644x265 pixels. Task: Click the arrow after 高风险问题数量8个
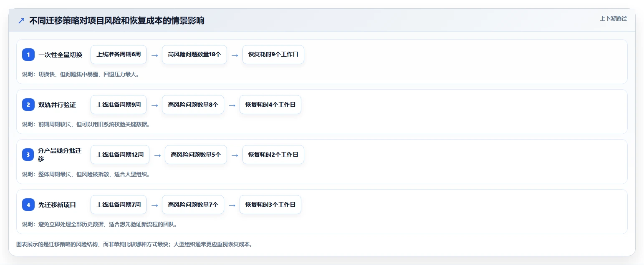click(232, 105)
